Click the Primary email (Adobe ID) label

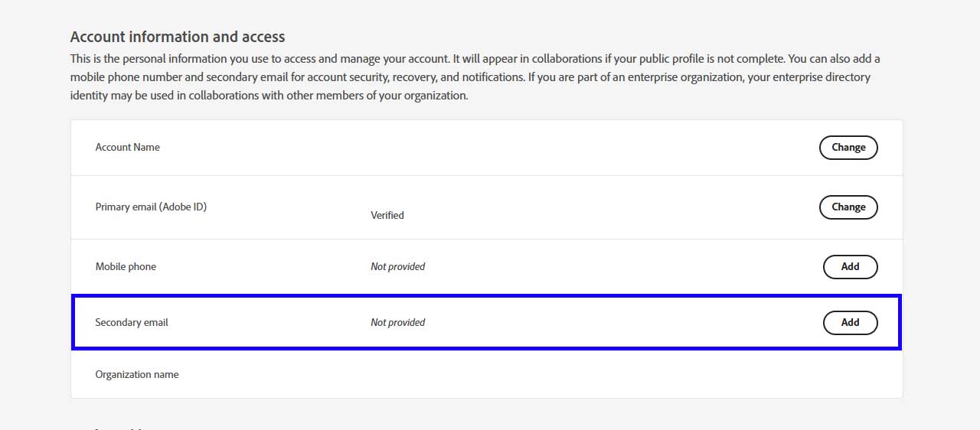coord(151,207)
